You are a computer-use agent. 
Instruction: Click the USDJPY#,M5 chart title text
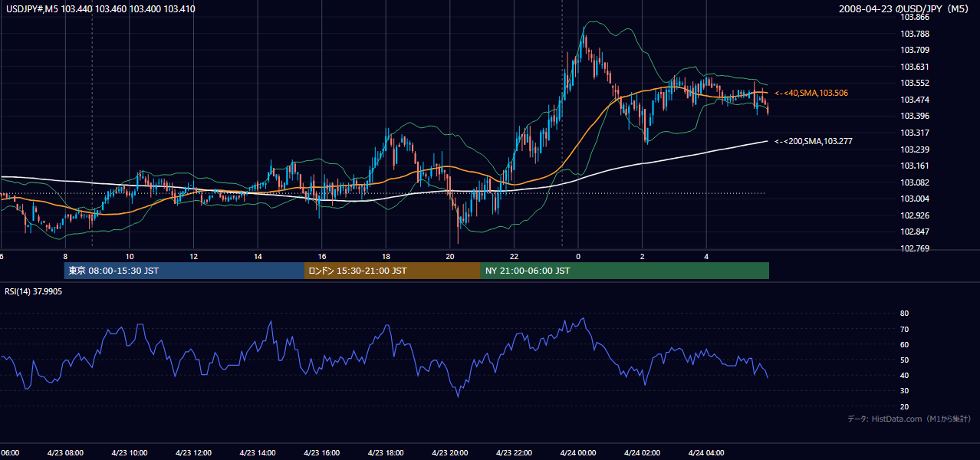(x=99, y=9)
